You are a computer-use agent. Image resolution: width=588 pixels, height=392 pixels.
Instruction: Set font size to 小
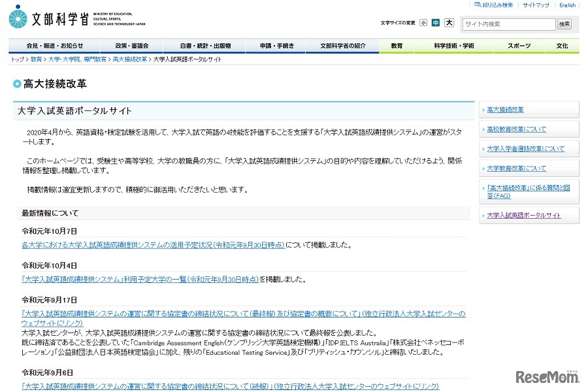423,22
